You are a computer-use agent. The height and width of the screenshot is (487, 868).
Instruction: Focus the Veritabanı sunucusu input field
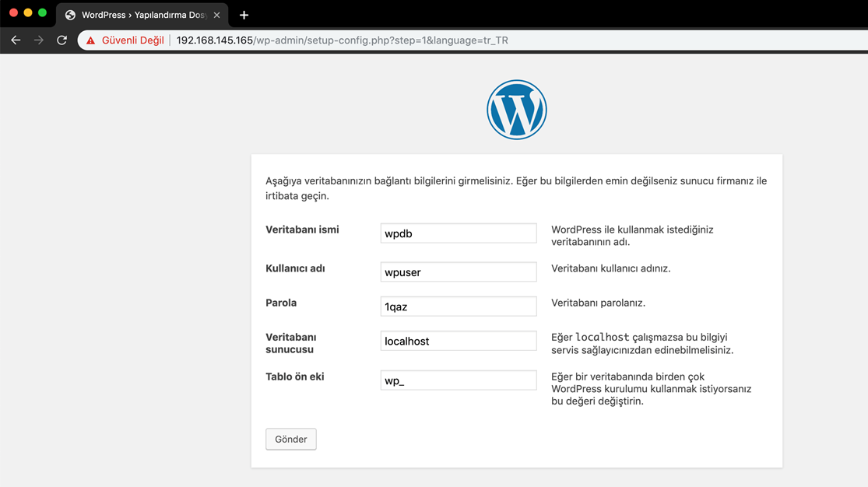tap(459, 341)
